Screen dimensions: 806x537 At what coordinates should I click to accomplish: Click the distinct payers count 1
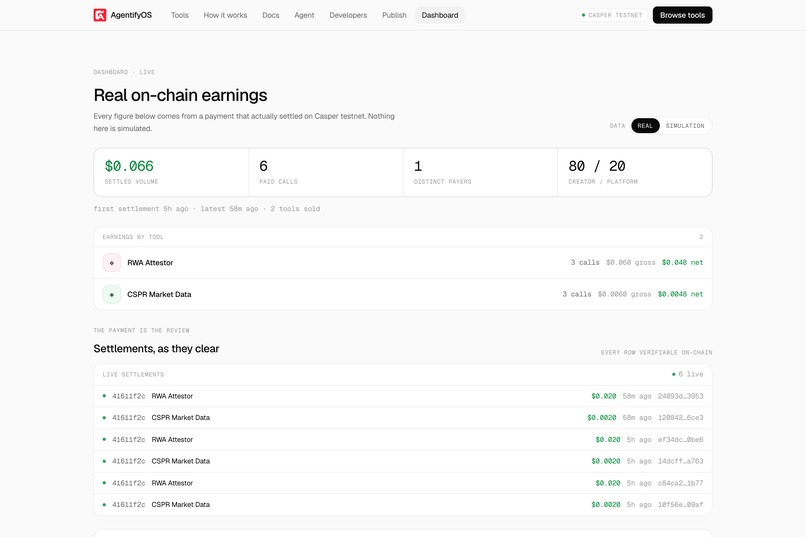[x=418, y=166]
